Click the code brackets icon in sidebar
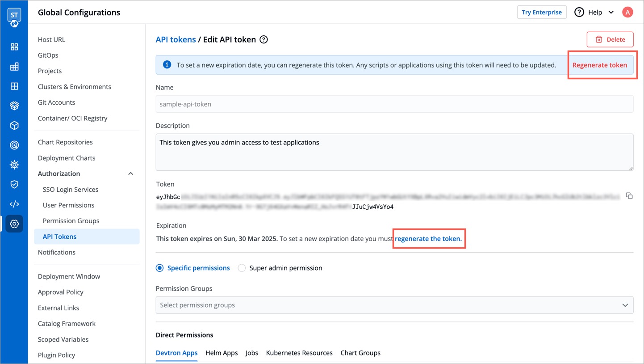644x364 pixels. [14, 204]
